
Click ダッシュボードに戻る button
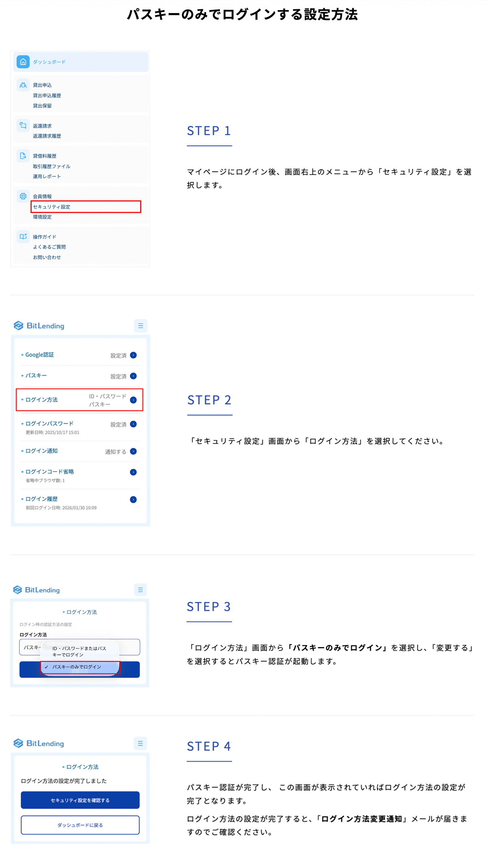(x=80, y=825)
